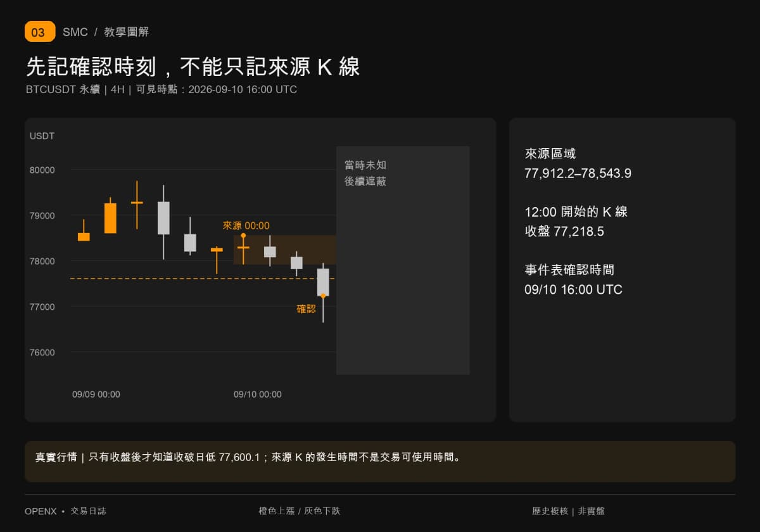Click the orange dot on the confirmation candle
The height and width of the screenshot is (532, 760).
pos(323,296)
